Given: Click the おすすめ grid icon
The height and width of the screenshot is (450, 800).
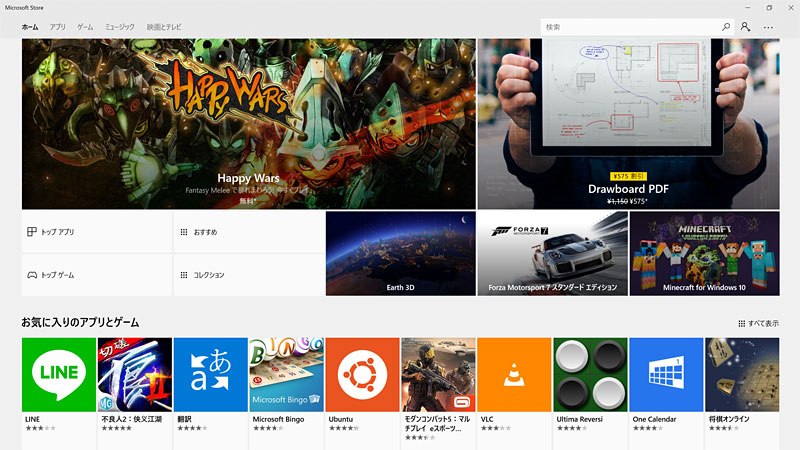Looking at the screenshot, I should pos(184,232).
